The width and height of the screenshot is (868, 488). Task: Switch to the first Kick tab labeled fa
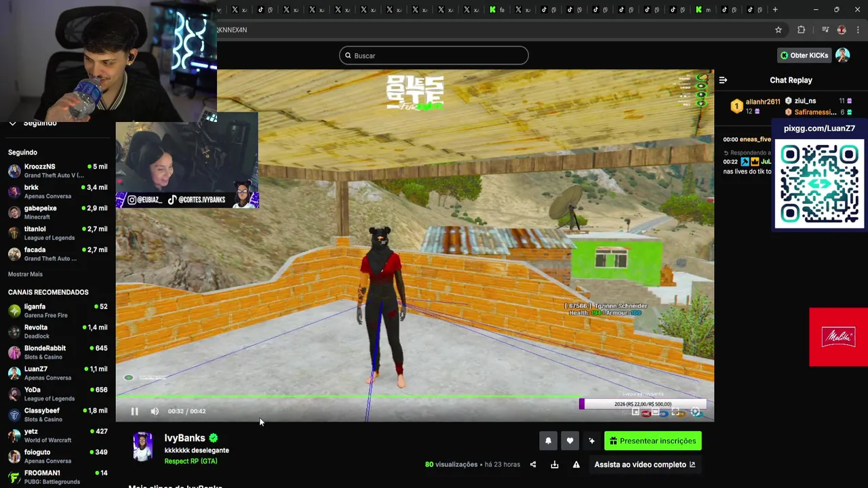(x=497, y=9)
